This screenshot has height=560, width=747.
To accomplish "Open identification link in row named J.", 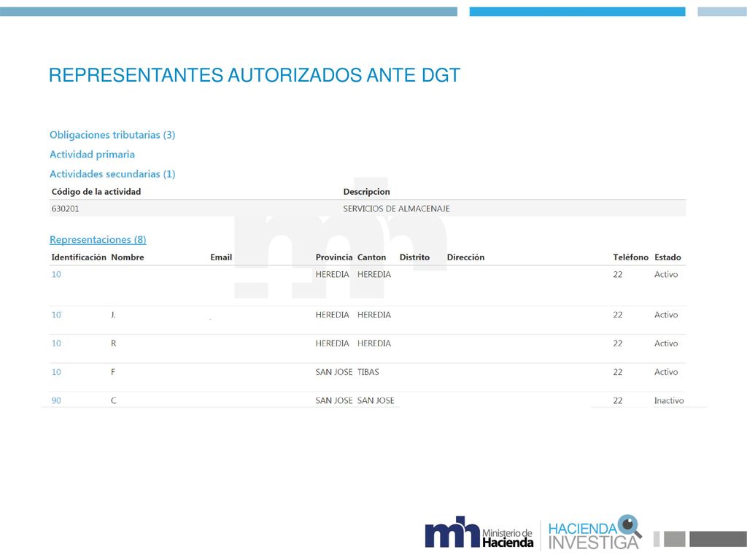I will (x=56, y=315).
